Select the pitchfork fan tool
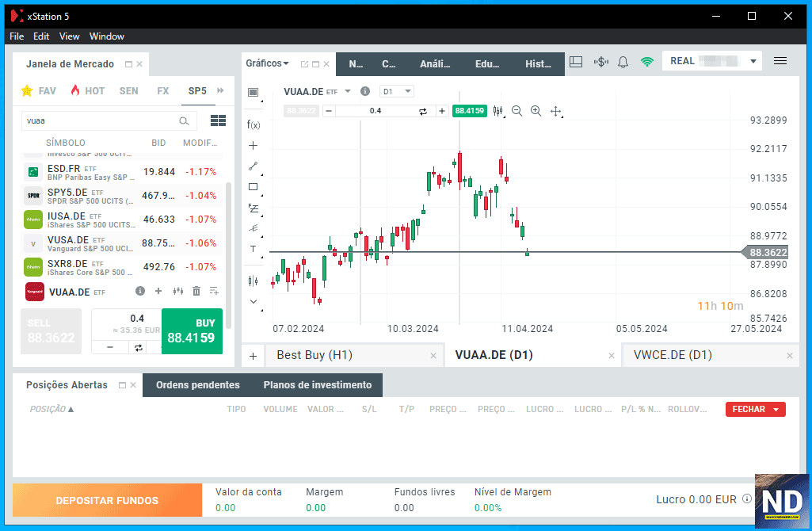 point(254,228)
